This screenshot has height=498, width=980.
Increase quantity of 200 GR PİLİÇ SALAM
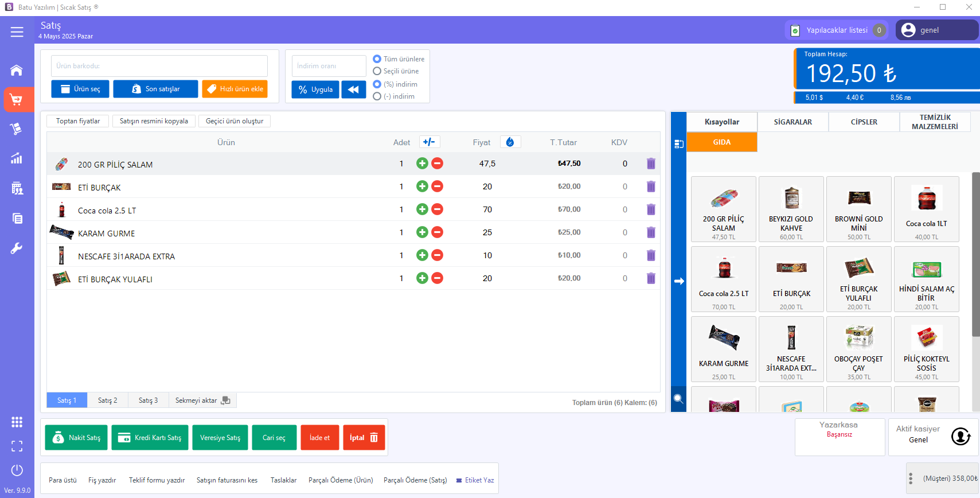pyautogui.click(x=422, y=164)
